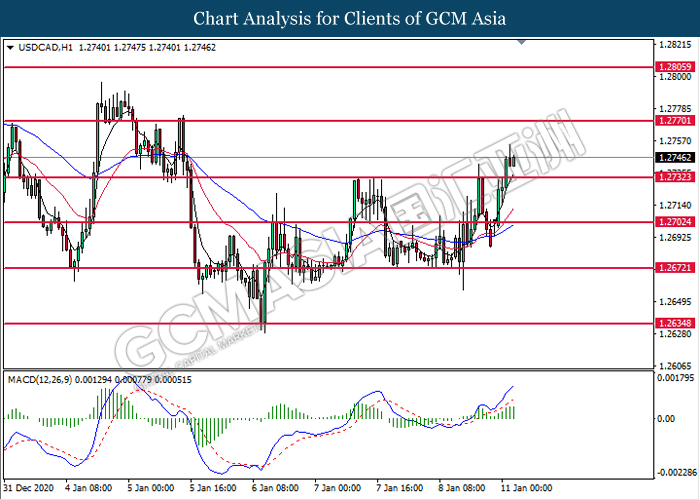Click the MACD(12,26,9) indicator label
The height and width of the screenshot is (500, 700).
[x=40, y=380]
